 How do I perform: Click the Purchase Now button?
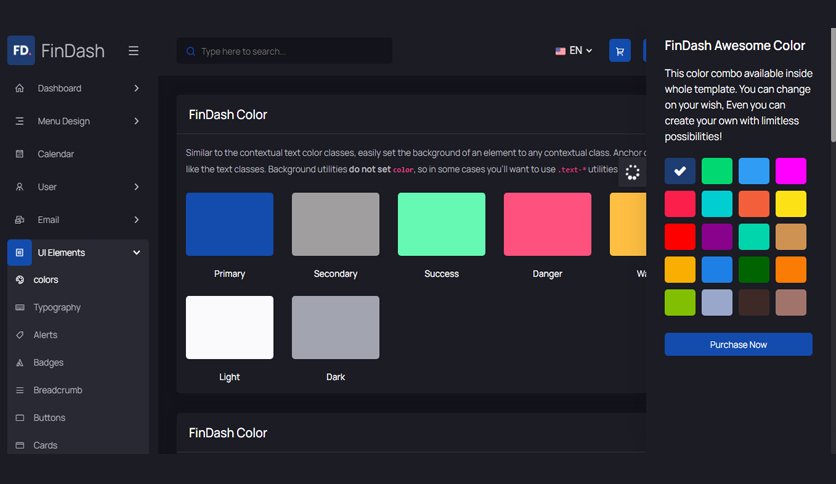pyautogui.click(x=738, y=344)
